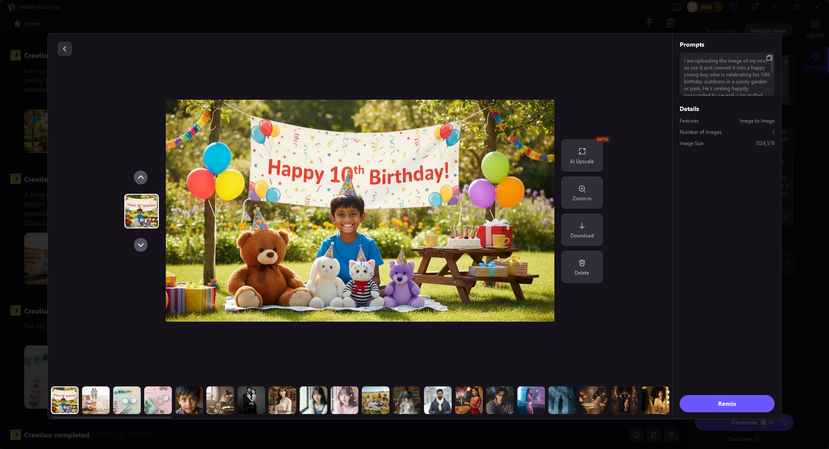829x449 pixels.
Task: Open the black-and-white couple thumbnail
Action: tap(251, 400)
